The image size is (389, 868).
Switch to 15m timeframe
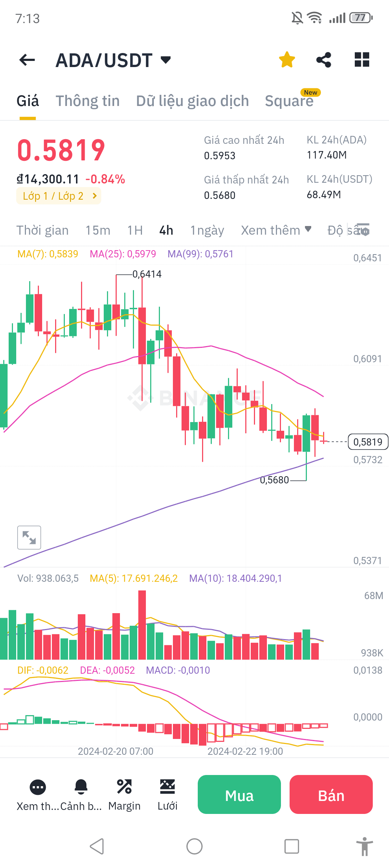click(98, 230)
